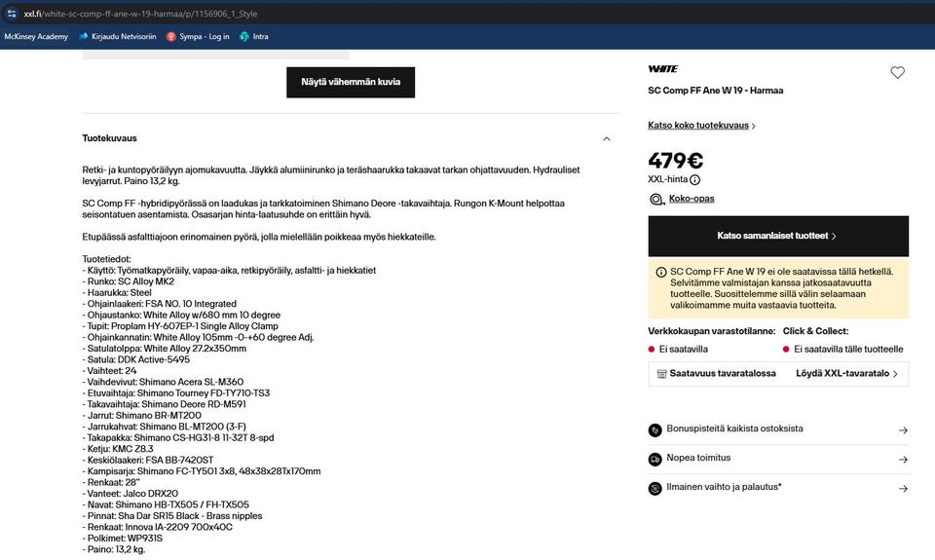The image size is (935, 560).
Task: Click the store icon beside Saatavuus tavaratalossa
Action: 661,374
